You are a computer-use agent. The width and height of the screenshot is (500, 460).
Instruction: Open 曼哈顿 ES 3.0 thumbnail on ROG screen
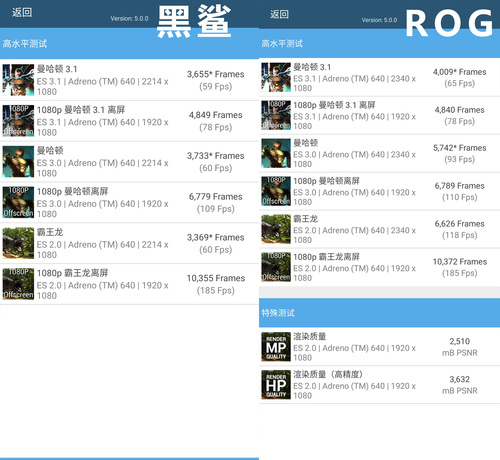(276, 153)
